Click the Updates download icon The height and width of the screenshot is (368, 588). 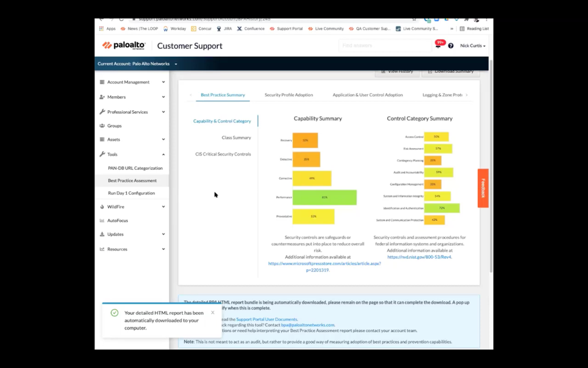coord(102,234)
